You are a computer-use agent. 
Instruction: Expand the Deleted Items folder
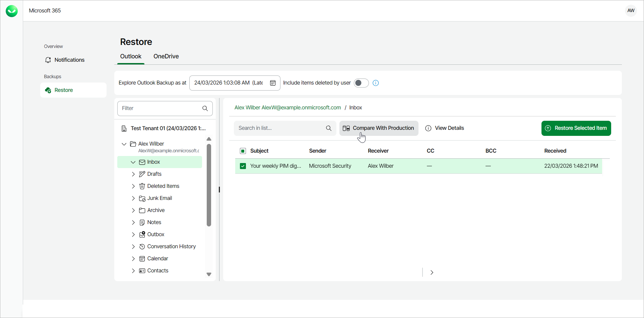click(133, 186)
